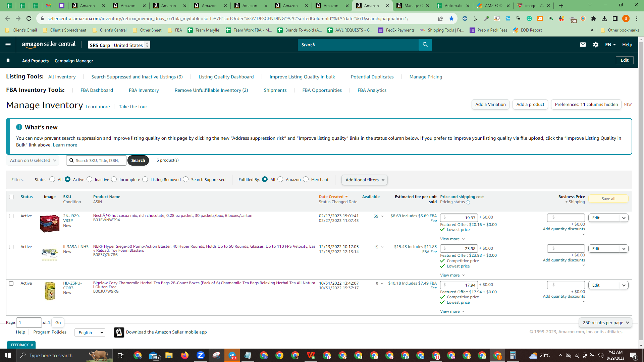Viewport: 644px width, 362px height.
Task: Choose the Status All radio button
Action: [52, 179]
